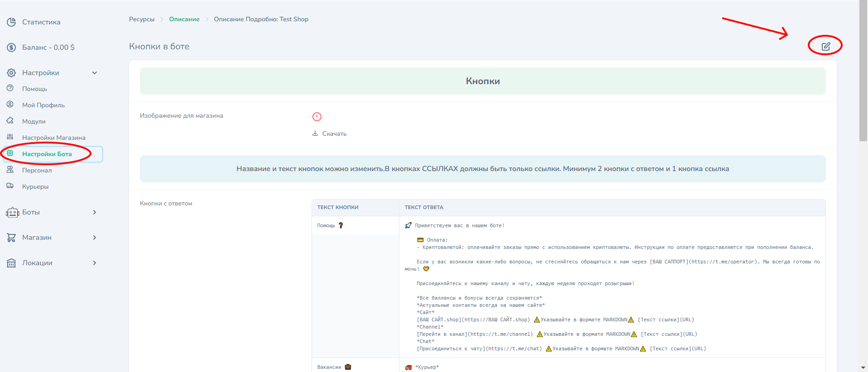Click the Настройки Магазина sliders icon
The height and width of the screenshot is (372, 868).
(10, 137)
